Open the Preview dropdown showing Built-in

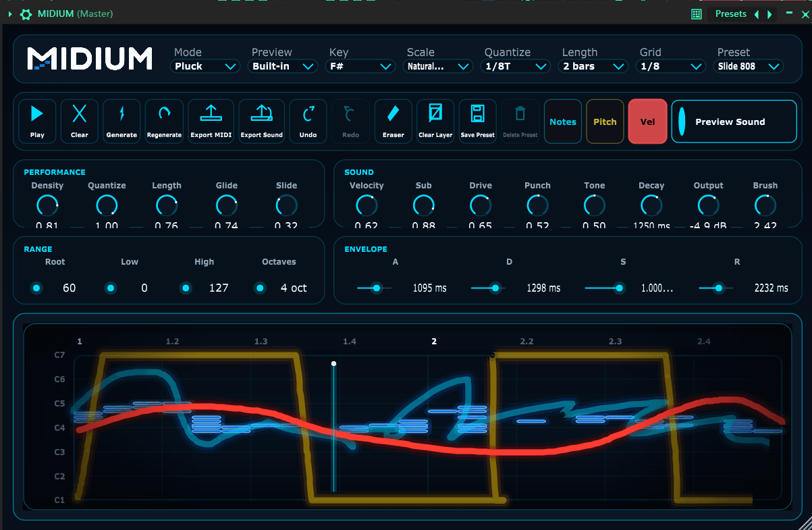click(x=283, y=66)
